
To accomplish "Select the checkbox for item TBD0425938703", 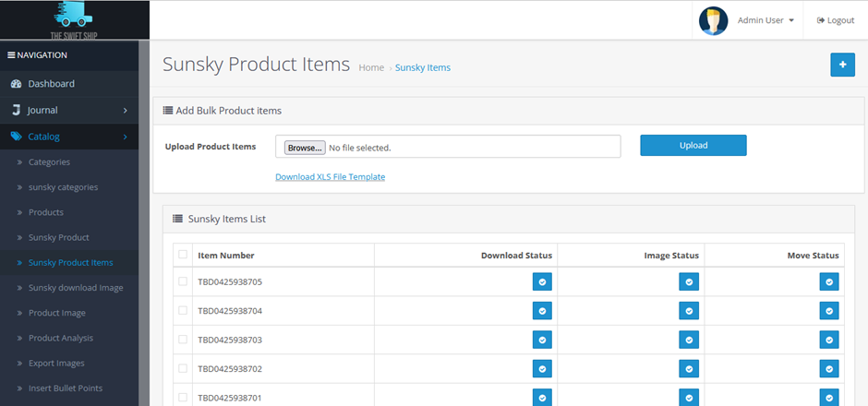I will coord(183,340).
